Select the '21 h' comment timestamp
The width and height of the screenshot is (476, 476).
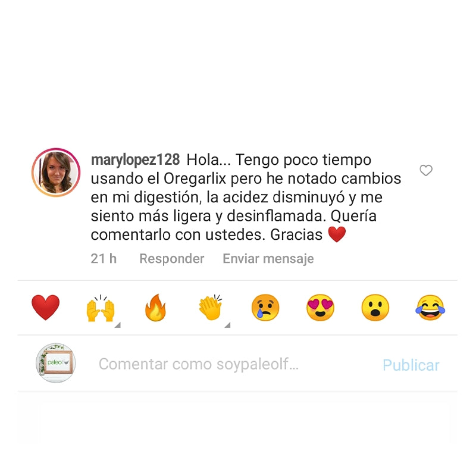click(104, 259)
